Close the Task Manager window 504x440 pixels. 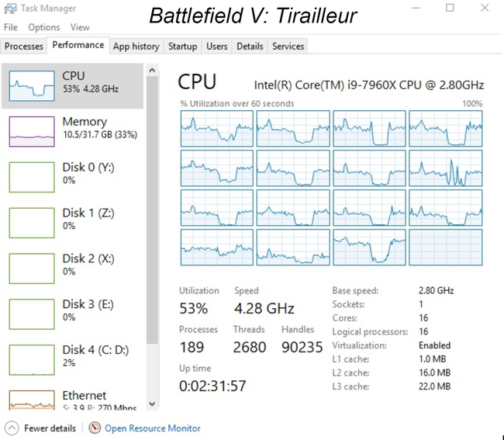click(485, 8)
